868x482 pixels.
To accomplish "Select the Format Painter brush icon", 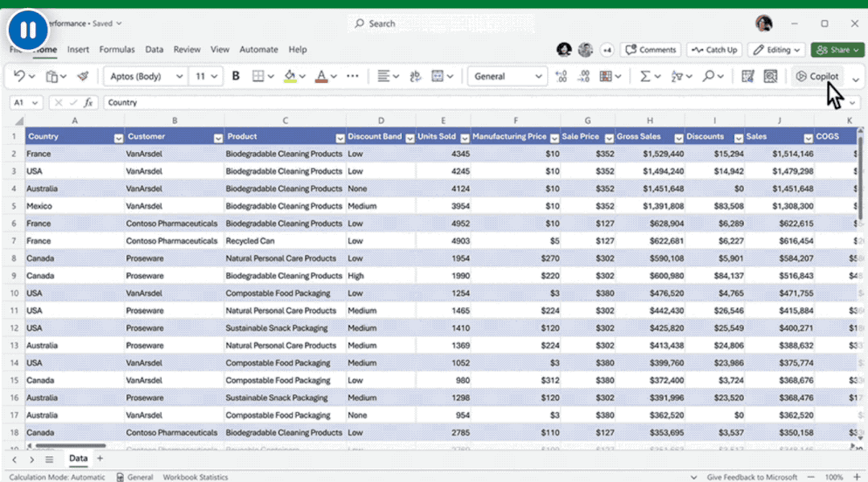I will coord(83,76).
